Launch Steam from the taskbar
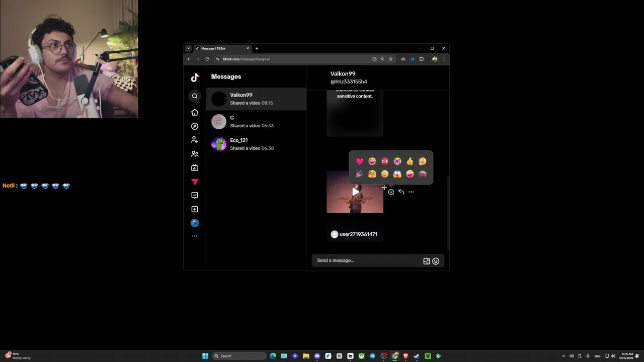Image resolution: width=644 pixels, height=362 pixels. pyautogui.click(x=417, y=356)
